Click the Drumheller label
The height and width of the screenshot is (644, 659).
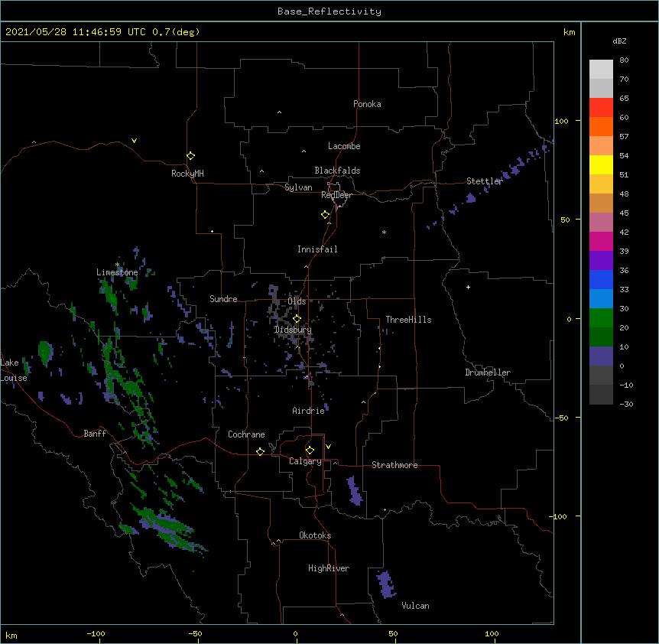488,372
